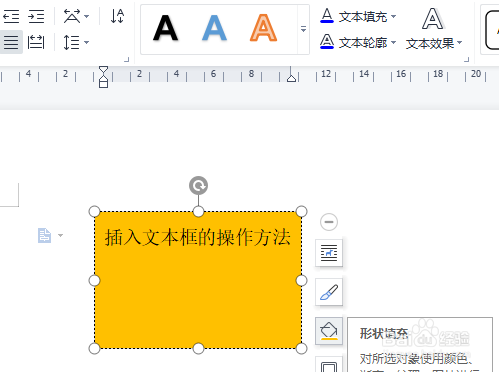499x372 pixels.
Task: Click the bottom-center resize handle of text box
Action: coord(198,348)
